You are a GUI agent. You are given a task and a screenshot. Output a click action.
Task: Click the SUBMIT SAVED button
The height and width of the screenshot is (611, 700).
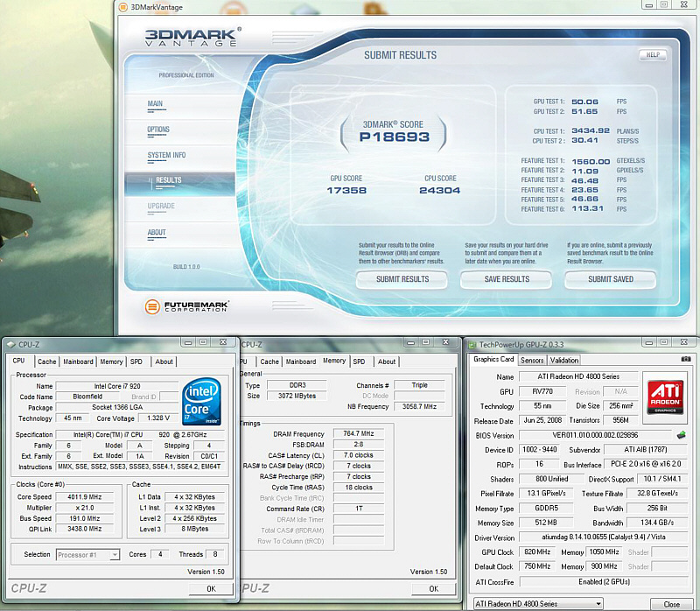[x=611, y=279]
